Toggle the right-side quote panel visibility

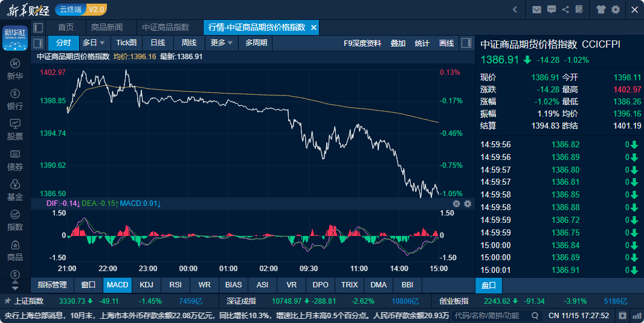pos(466,43)
